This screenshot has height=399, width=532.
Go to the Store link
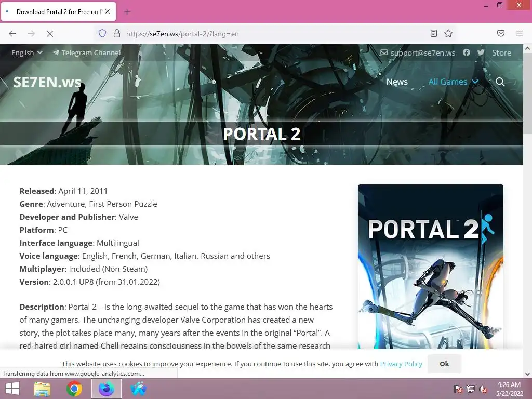coord(501,53)
